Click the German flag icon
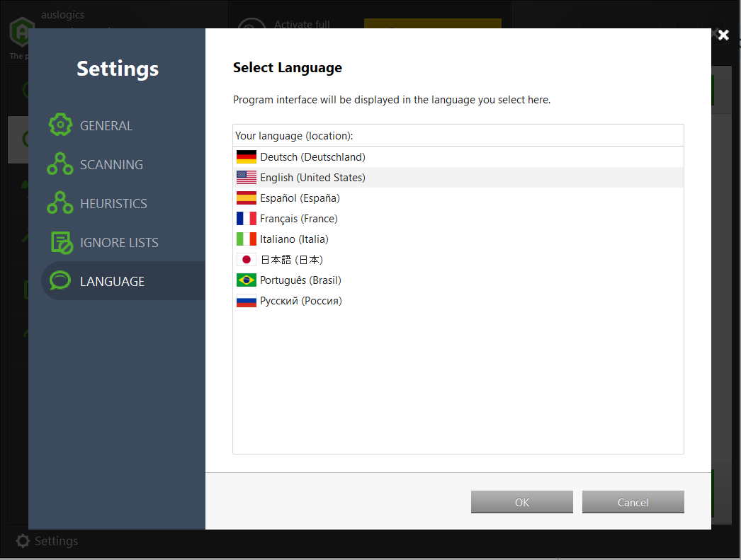 246,156
